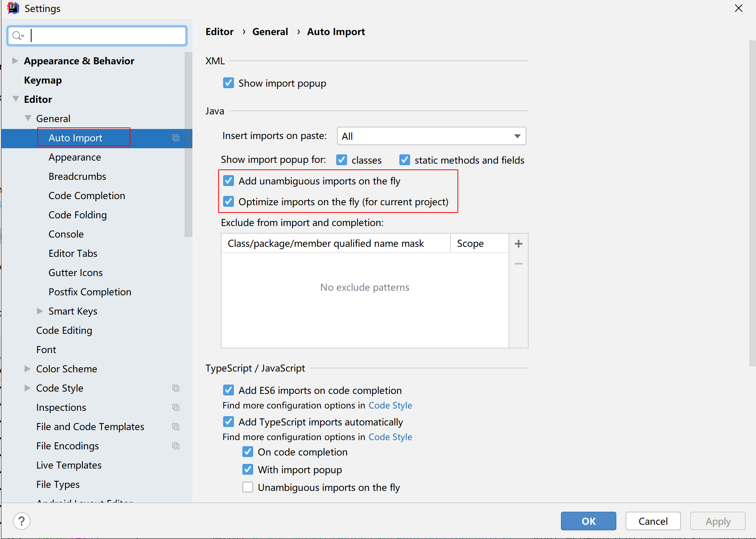
Task: Select Code Completion in the settings tree
Action: [x=87, y=196]
